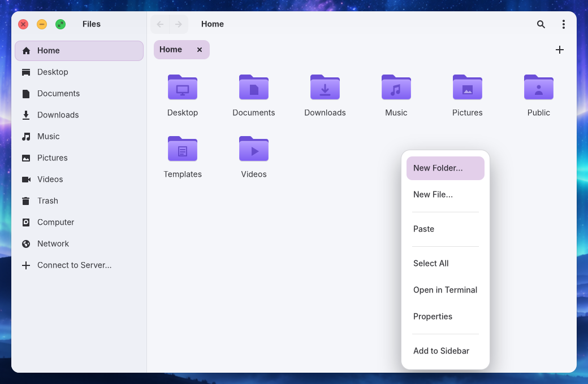Select Desktop in the sidebar

click(79, 72)
